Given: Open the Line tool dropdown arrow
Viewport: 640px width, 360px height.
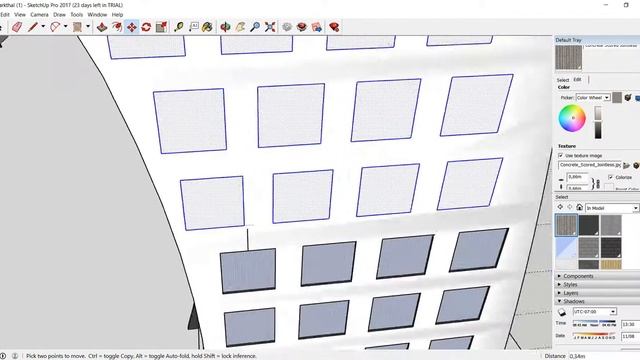Looking at the screenshot, I should (43, 27).
